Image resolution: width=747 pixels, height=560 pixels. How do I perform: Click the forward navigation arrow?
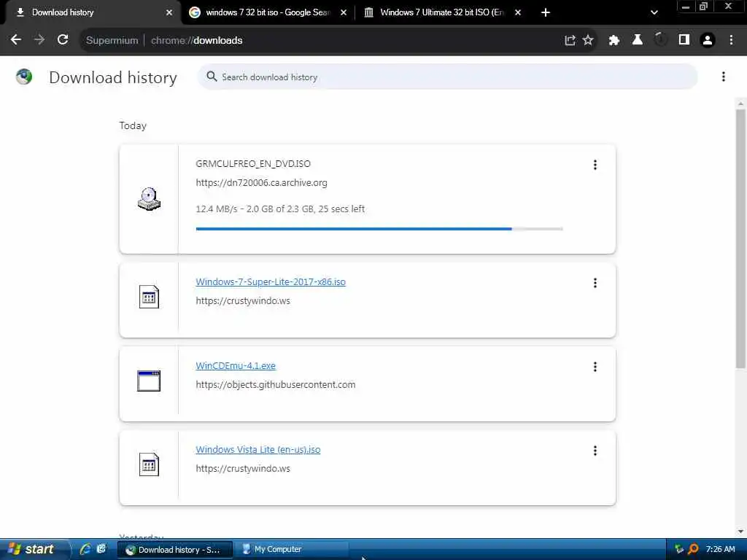pos(39,40)
